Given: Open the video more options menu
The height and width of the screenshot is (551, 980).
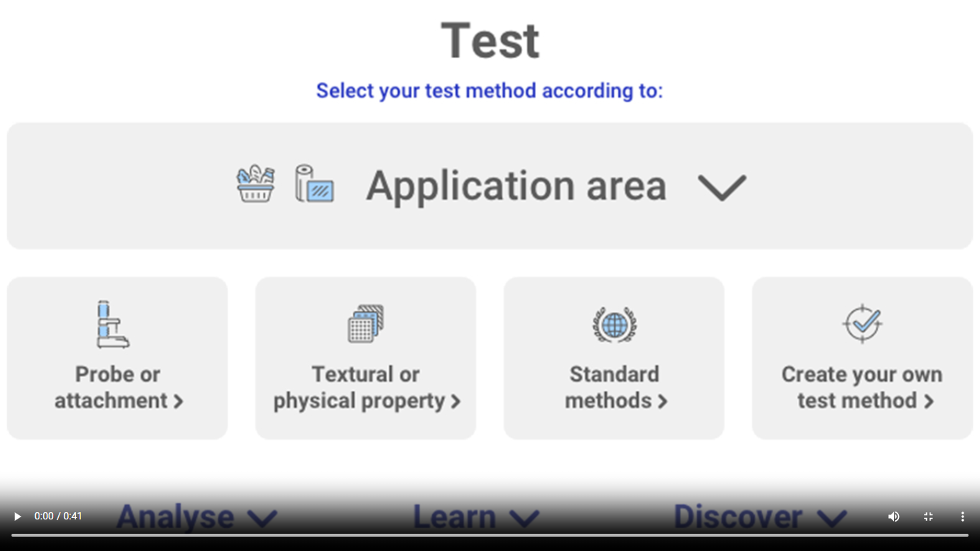Looking at the screenshot, I should click(962, 517).
